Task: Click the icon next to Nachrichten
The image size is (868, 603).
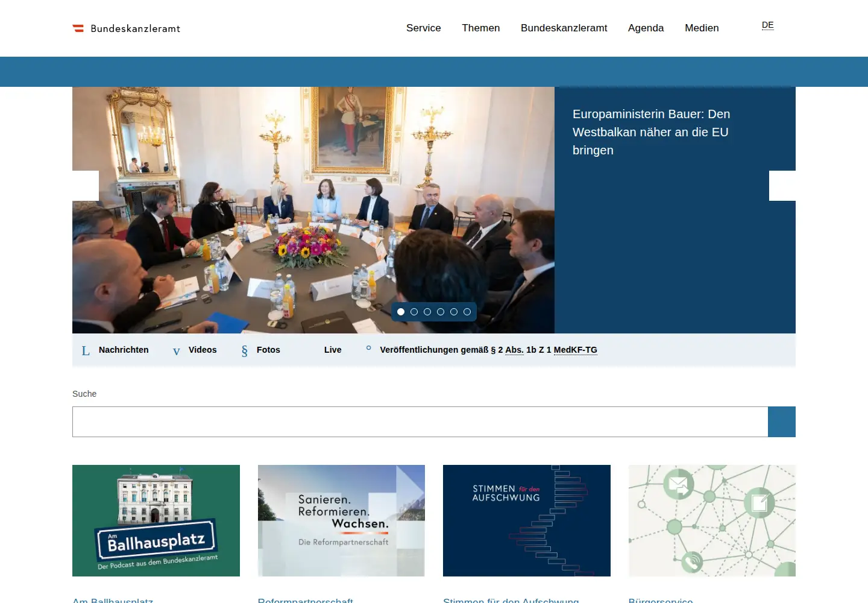Action: pyautogui.click(x=86, y=350)
